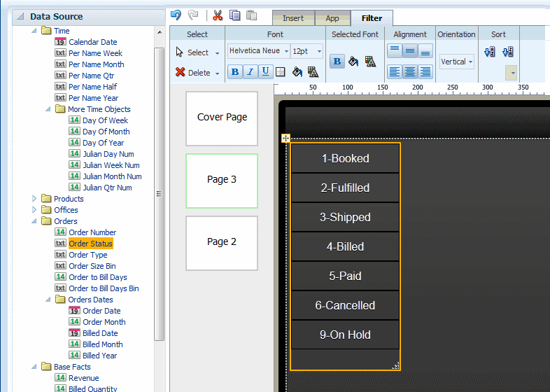Click the Data Source scroll up arrow
Image resolution: width=550 pixels, height=392 pixels.
tap(160, 32)
